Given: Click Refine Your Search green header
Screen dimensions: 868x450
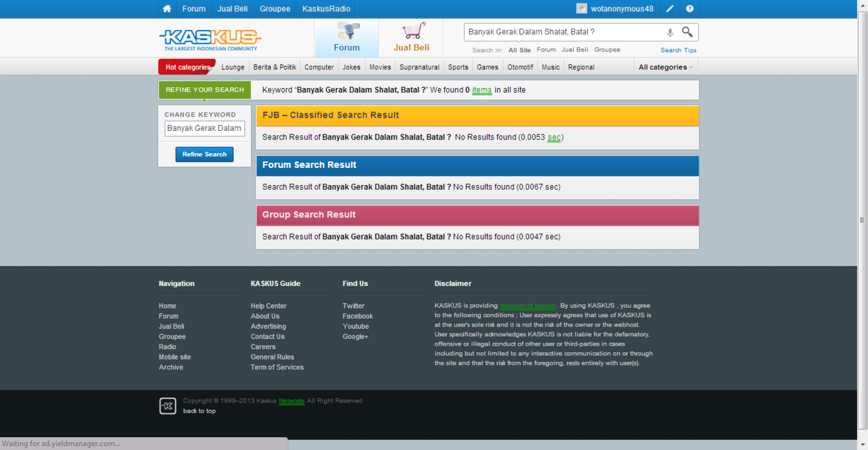Looking at the screenshot, I should (x=205, y=90).
